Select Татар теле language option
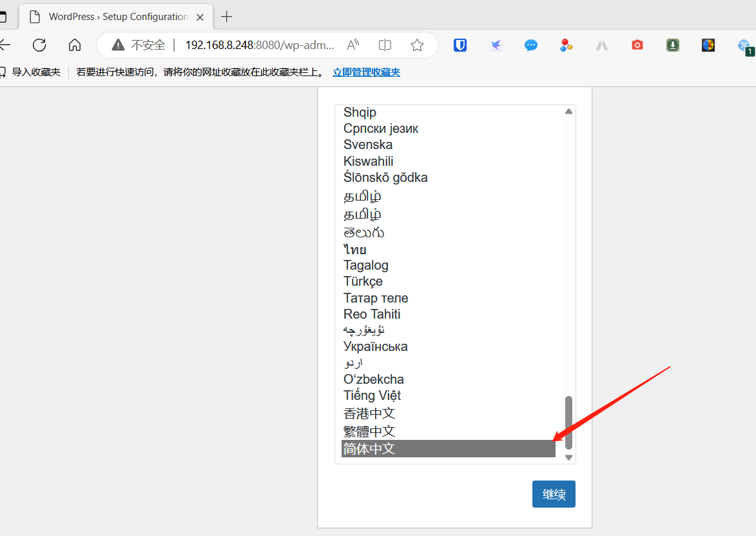The height and width of the screenshot is (536, 756). tap(449, 298)
